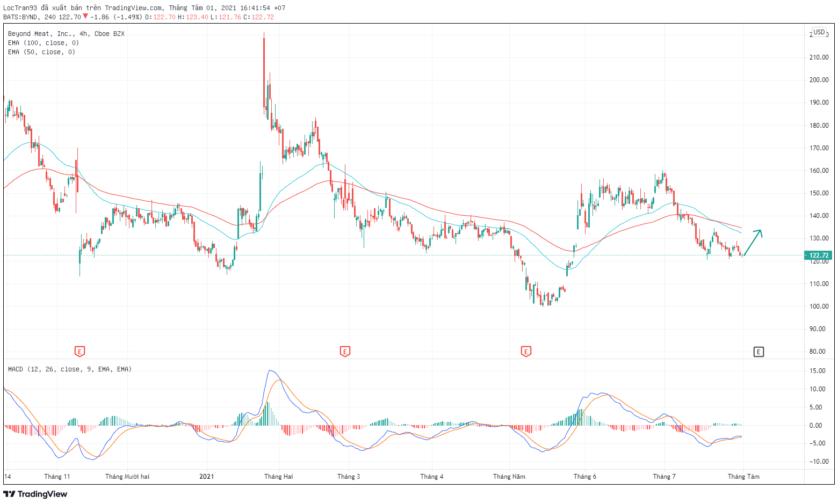Open the USD currency selector
Image resolution: width=838 pixels, height=504 pixels.
tap(819, 32)
